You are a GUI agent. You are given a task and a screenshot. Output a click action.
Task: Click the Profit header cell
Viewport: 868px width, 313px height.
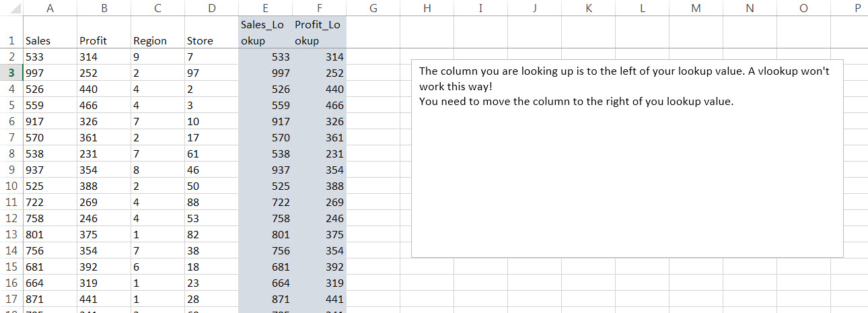tap(104, 40)
